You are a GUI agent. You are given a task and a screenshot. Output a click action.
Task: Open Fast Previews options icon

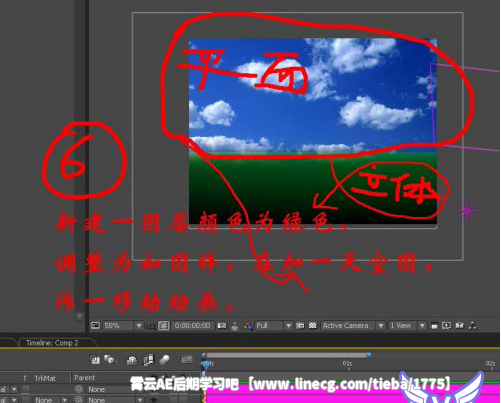446,326
